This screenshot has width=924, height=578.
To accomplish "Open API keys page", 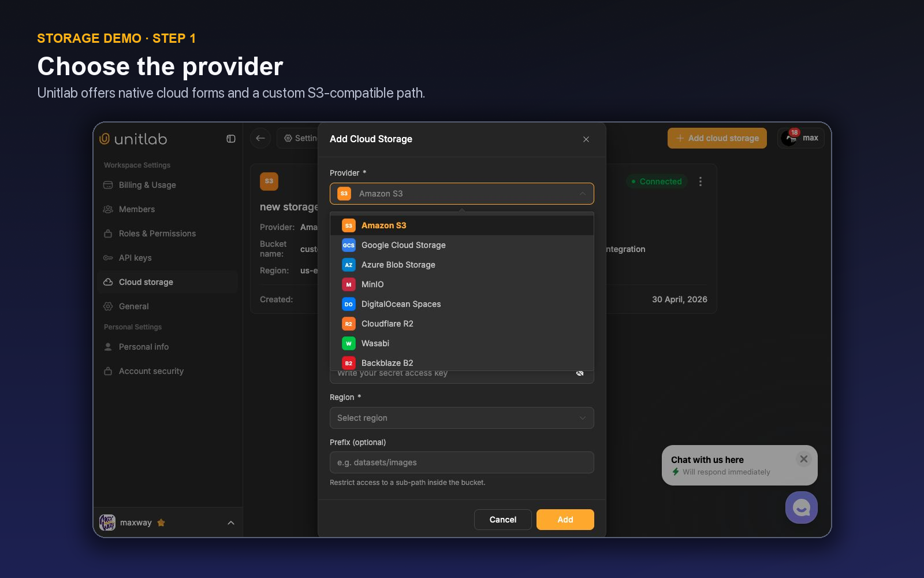I will click(167, 258).
